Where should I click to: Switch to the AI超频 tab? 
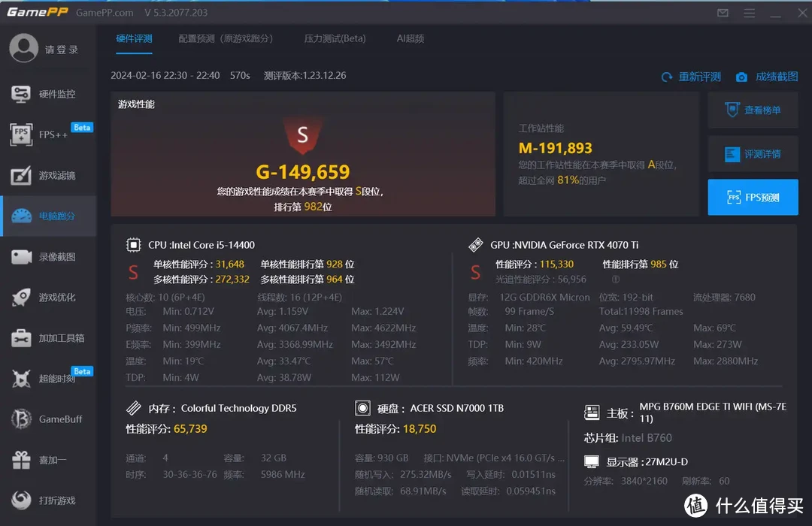(x=411, y=39)
